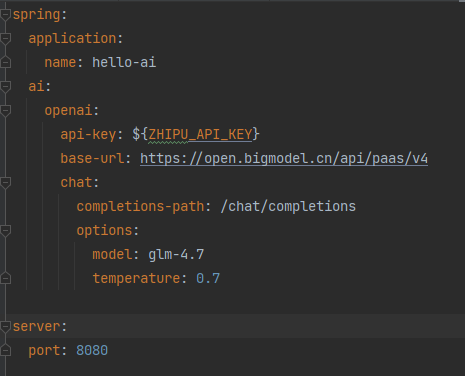Click the base-url property key
Viewport: 465px width, 376px height.
(x=92, y=159)
